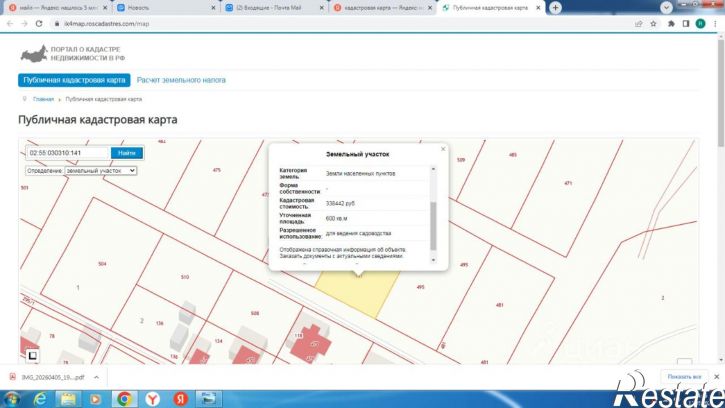
Task: Click Показать все downloads button
Action: point(684,377)
